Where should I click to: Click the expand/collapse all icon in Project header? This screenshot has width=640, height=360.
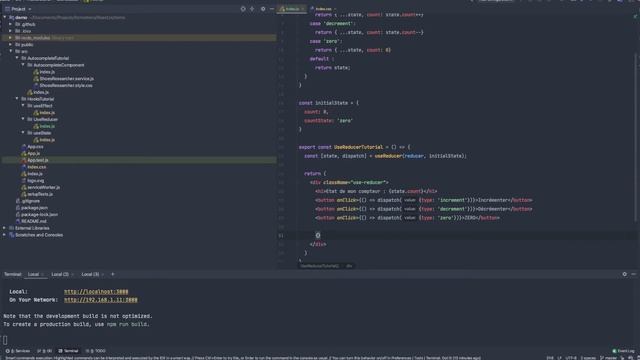(x=252, y=9)
